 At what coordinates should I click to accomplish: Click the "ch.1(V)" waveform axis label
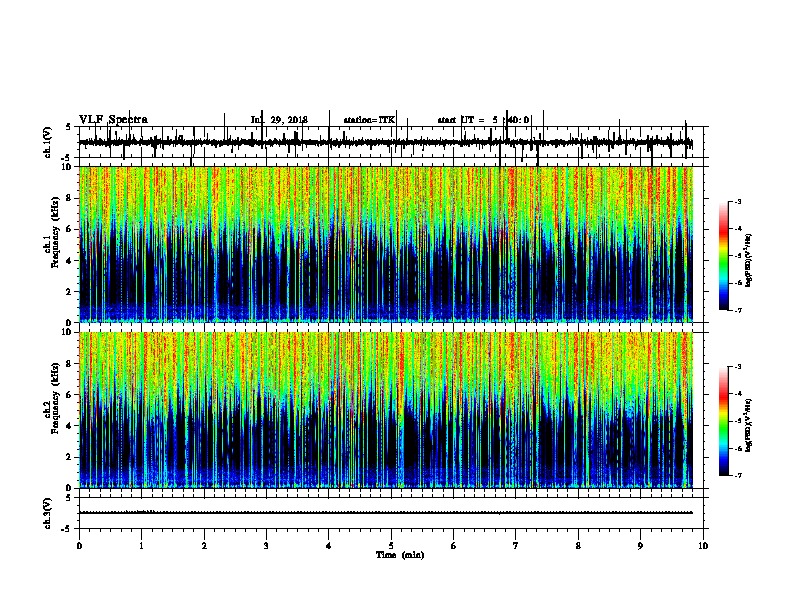tap(47, 142)
